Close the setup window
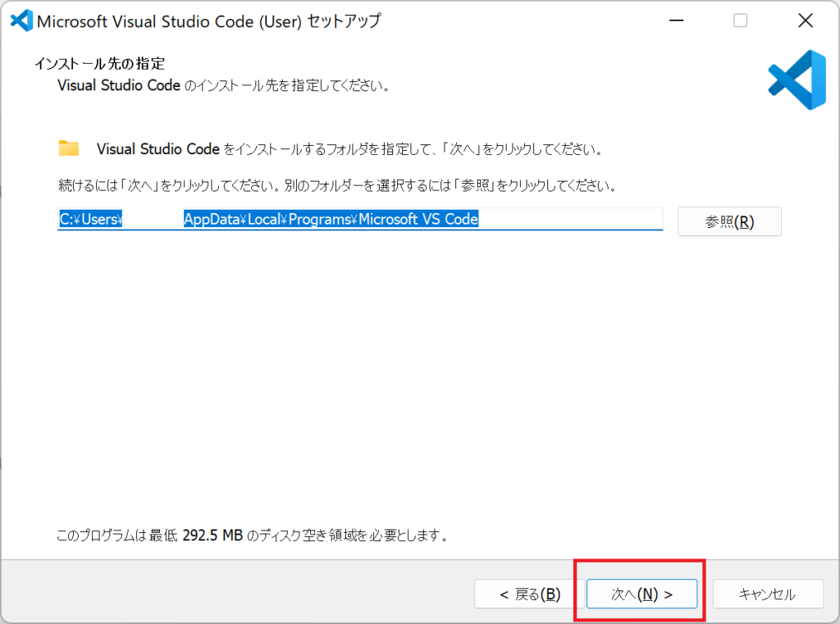840x624 pixels. 806,20
